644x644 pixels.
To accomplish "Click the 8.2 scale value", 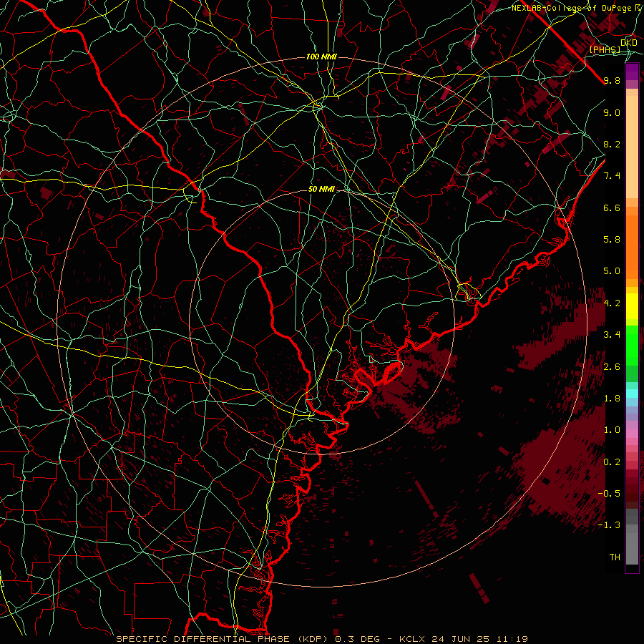I will coord(612,144).
